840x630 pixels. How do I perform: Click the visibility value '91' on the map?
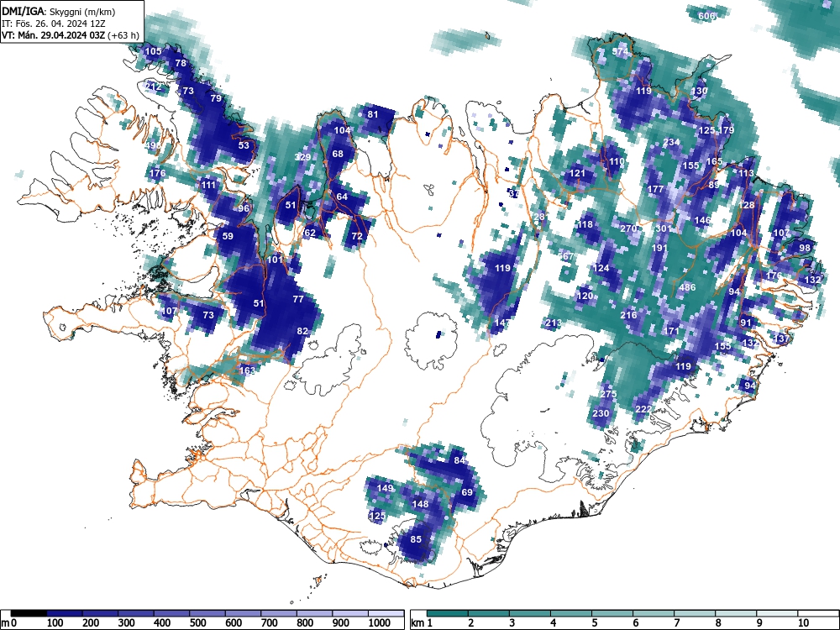tap(746, 323)
